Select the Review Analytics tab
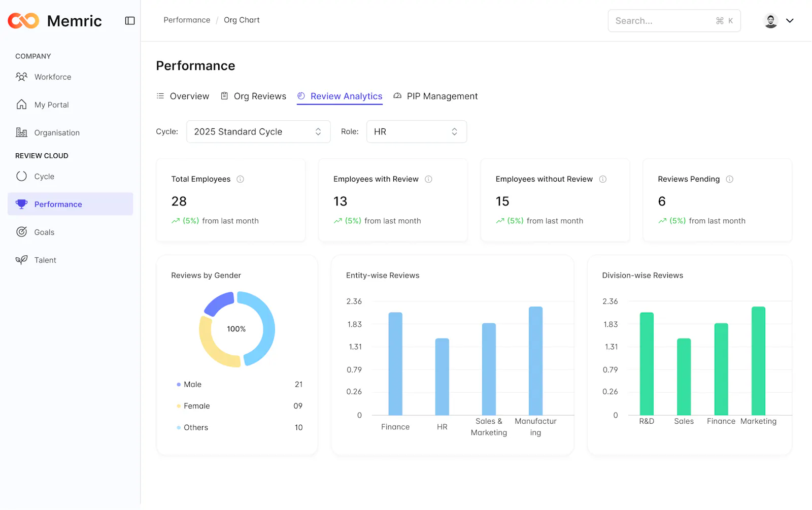The image size is (812, 510). pyautogui.click(x=340, y=96)
